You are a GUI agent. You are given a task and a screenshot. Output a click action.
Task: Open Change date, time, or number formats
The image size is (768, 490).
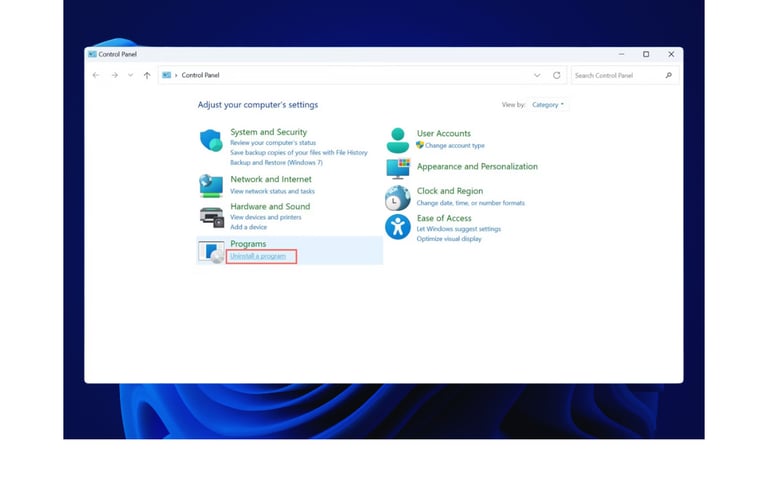(x=471, y=203)
